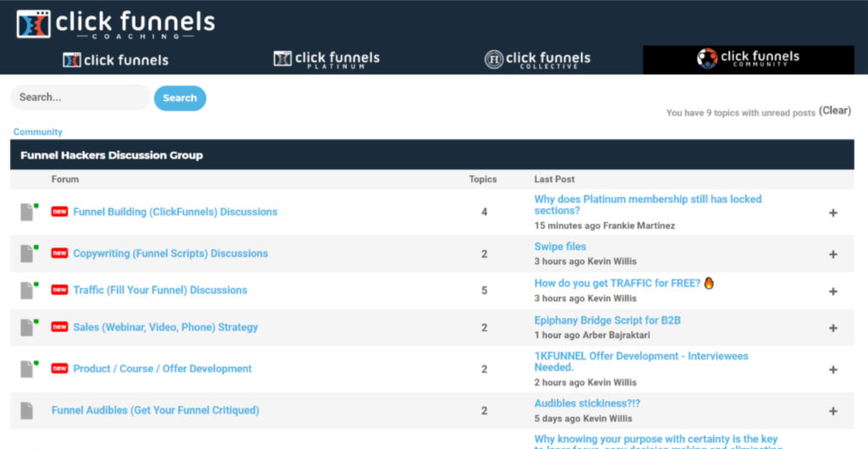The height and width of the screenshot is (449, 868).
Task: Click the Sales Strategy forum document icon
Action: tap(28, 327)
